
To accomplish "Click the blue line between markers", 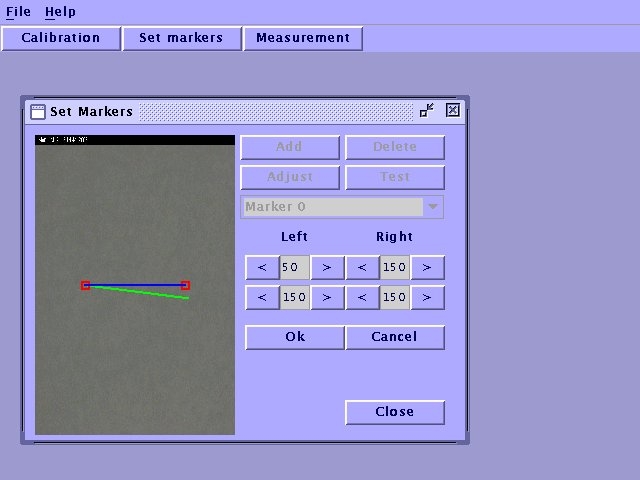I will (135, 285).
